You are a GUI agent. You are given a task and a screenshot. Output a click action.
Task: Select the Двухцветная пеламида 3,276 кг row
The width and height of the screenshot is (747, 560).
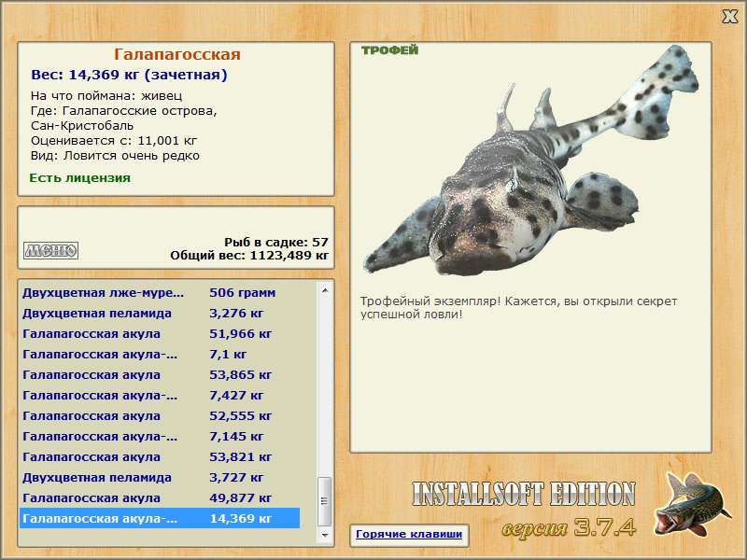click(x=160, y=314)
